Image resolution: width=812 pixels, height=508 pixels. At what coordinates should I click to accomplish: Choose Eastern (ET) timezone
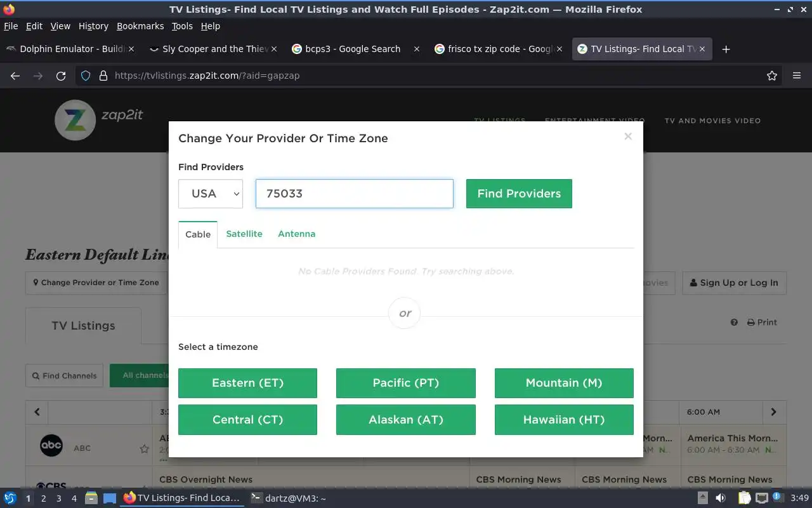tap(247, 383)
